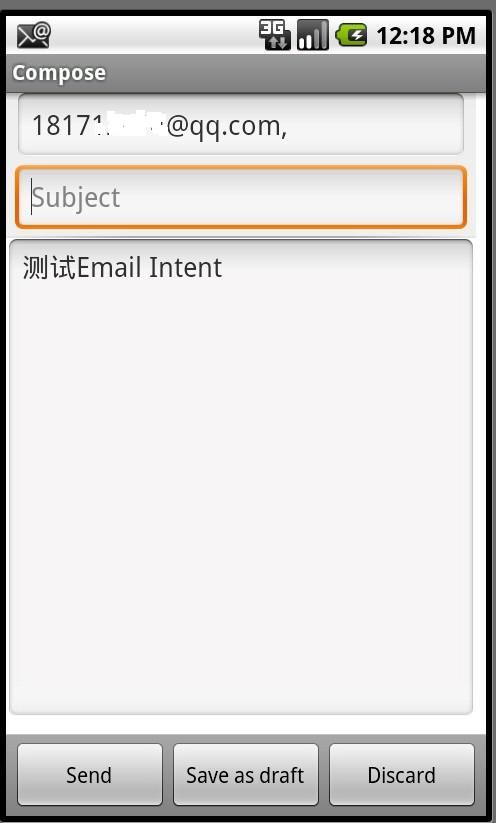
Task: Click the word Intent in message body
Action: click(185, 267)
